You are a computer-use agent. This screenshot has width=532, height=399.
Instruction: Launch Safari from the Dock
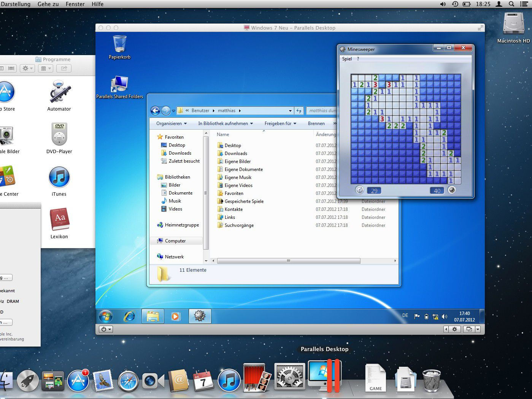[128, 381]
